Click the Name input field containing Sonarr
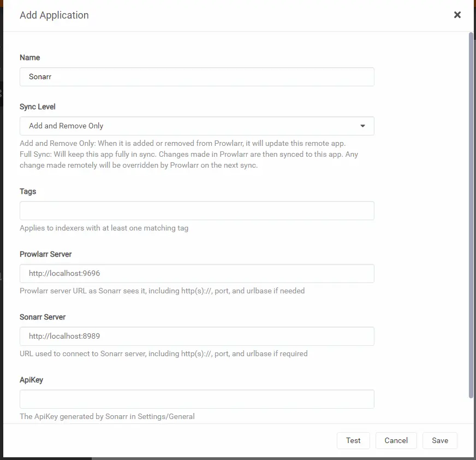This screenshot has width=476, height=460. 197,77
